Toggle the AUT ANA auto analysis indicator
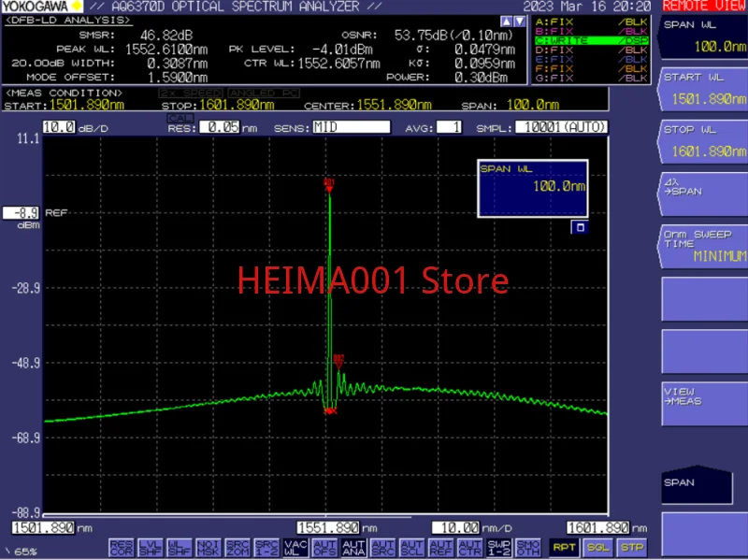748x560 pixels. click(x=354, y=547)
